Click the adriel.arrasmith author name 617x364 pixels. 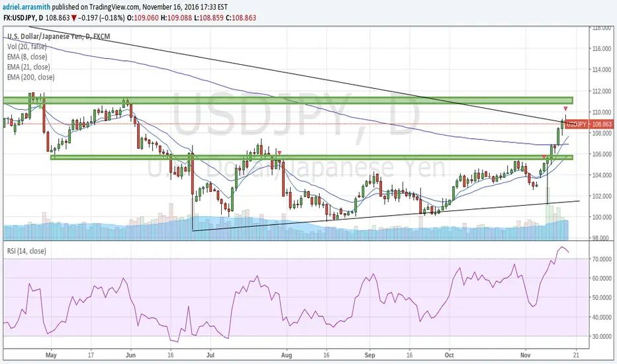point(27,7)
